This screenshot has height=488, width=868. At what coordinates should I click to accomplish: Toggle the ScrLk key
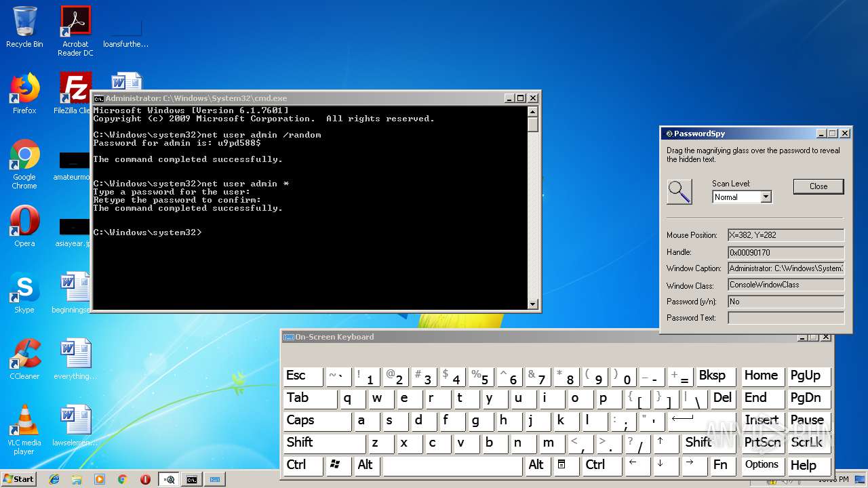pos(808,443)
